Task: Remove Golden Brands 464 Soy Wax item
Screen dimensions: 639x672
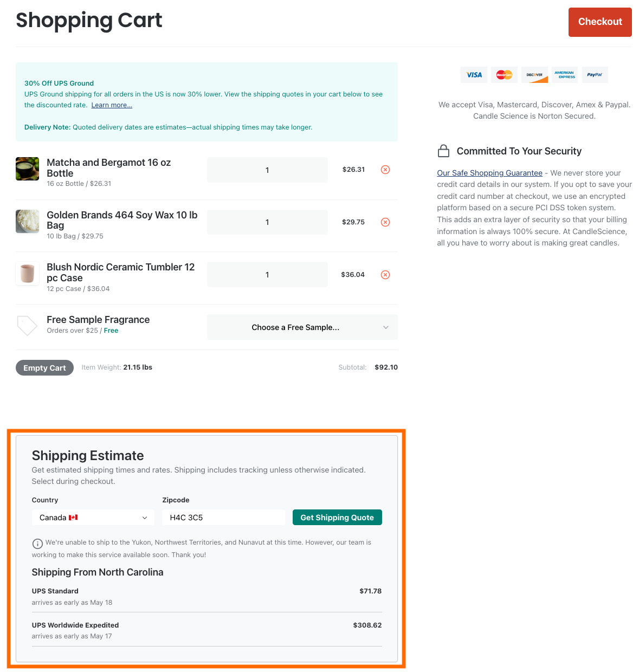Action: pyautogui.click(x=385, y=222)
